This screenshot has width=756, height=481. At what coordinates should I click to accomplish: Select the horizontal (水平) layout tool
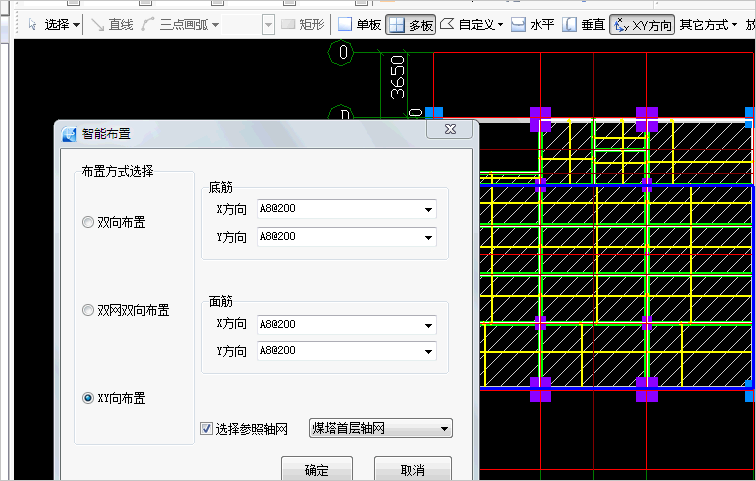coord(533,24)
